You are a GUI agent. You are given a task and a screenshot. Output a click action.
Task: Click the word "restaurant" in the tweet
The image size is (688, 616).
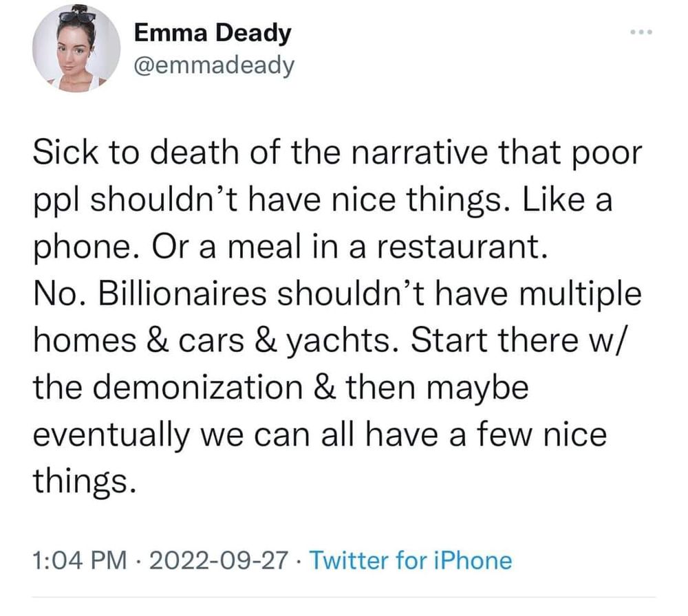[x=458, y=247]
